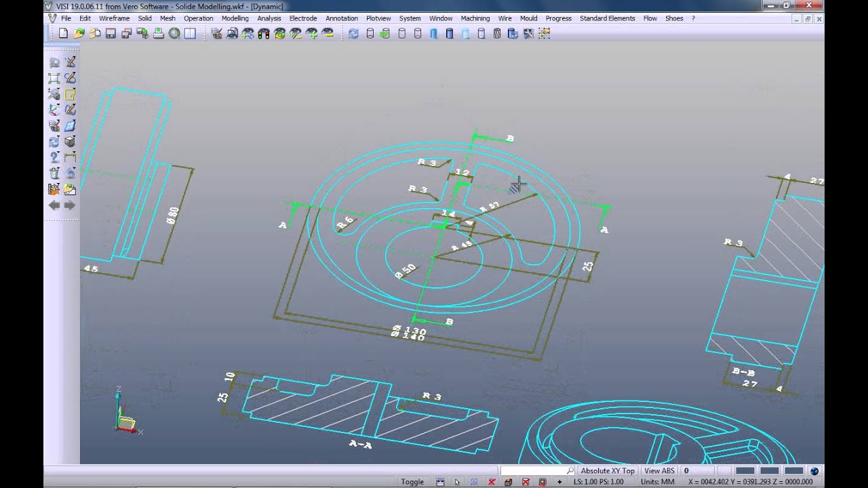This screenshot has width=868, height=488.
Task: Open the Annotation menu
Action: click(341, 18)
